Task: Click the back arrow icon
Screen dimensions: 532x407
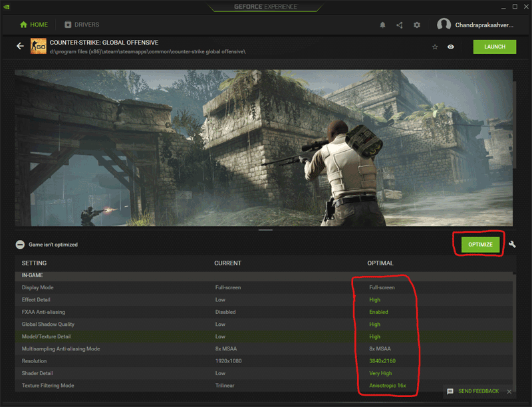Action: pyautogui.click(x=21, y=46)
